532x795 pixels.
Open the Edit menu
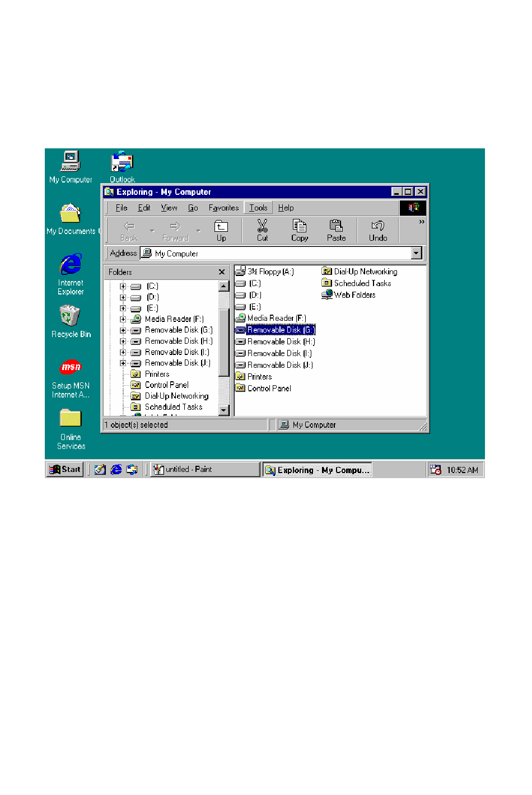pyautogui.click(x=144, y=208)
